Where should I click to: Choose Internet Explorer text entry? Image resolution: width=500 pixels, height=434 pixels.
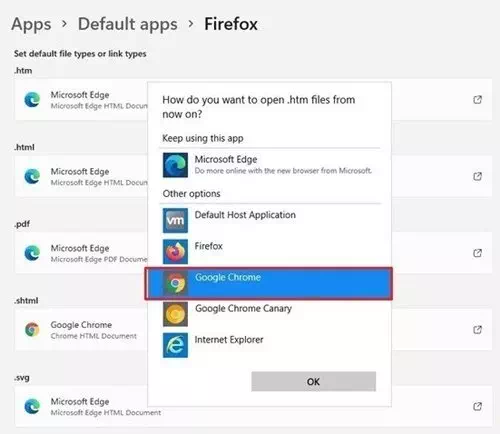229,340
